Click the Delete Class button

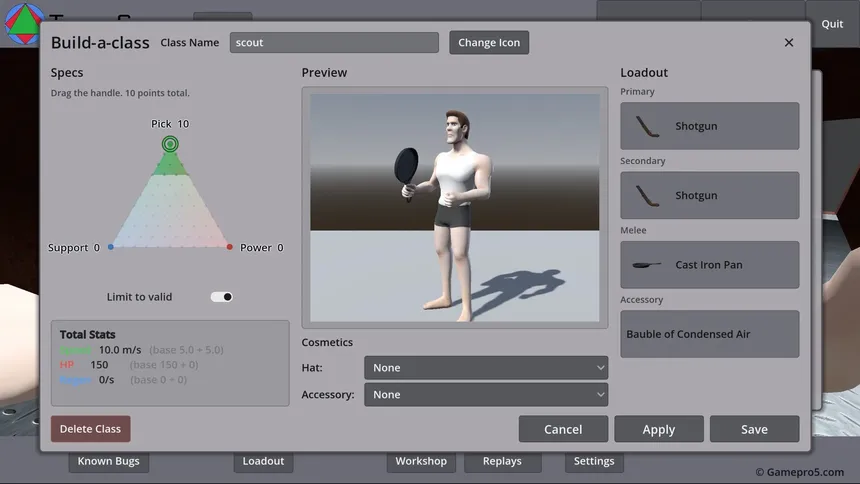pyautogui.click(x=90, y=429)
